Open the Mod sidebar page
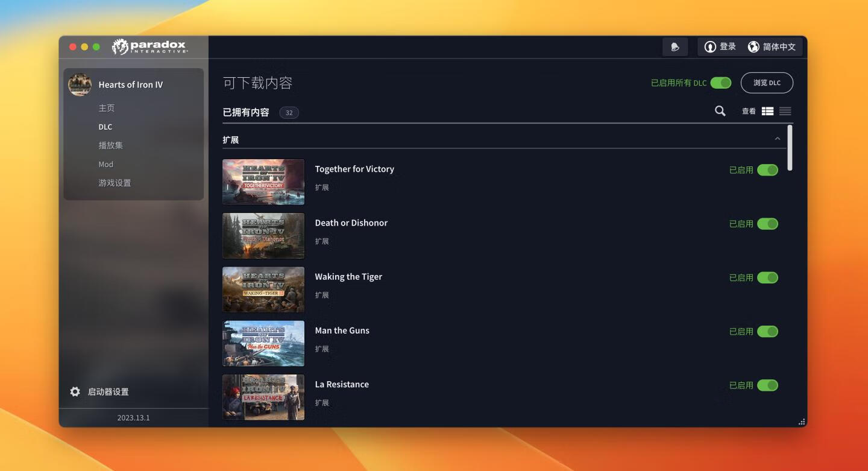The width and height of the screenshot is (868, 471). (x=106, y=164)
